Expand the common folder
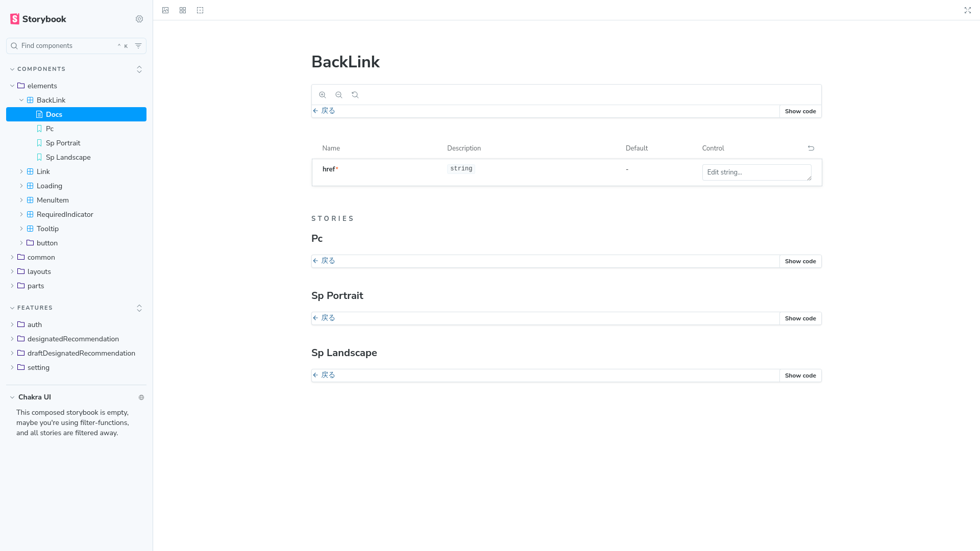The width and height of the screenshot is (980, 551). coord(76,257)
